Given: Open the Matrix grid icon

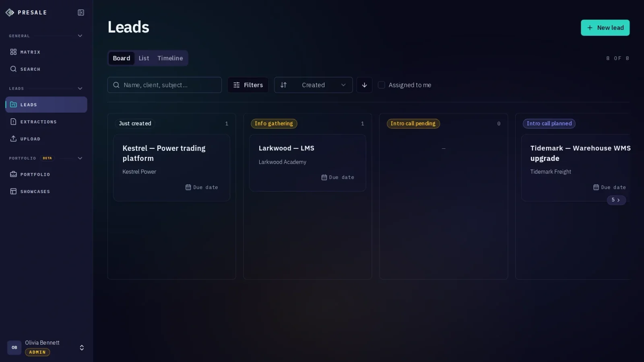Looking at the screenshot, I should [x=13, y=52].
